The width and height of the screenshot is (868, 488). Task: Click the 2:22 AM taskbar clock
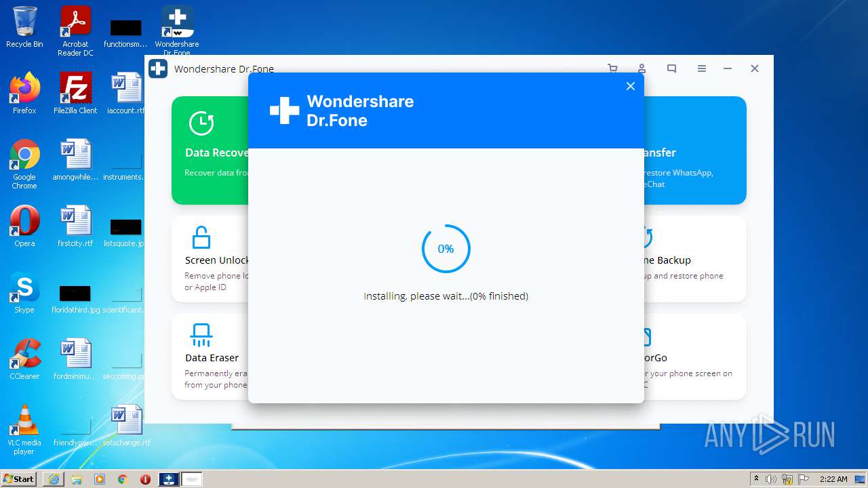point(833,479)
